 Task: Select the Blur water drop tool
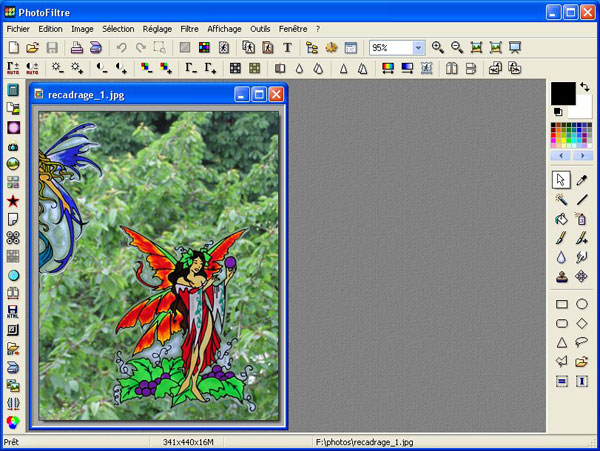tap(561, 257)
